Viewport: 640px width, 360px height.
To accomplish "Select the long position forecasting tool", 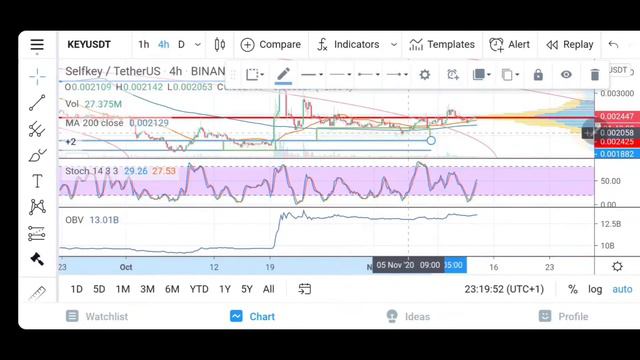I will click(37, 233).
